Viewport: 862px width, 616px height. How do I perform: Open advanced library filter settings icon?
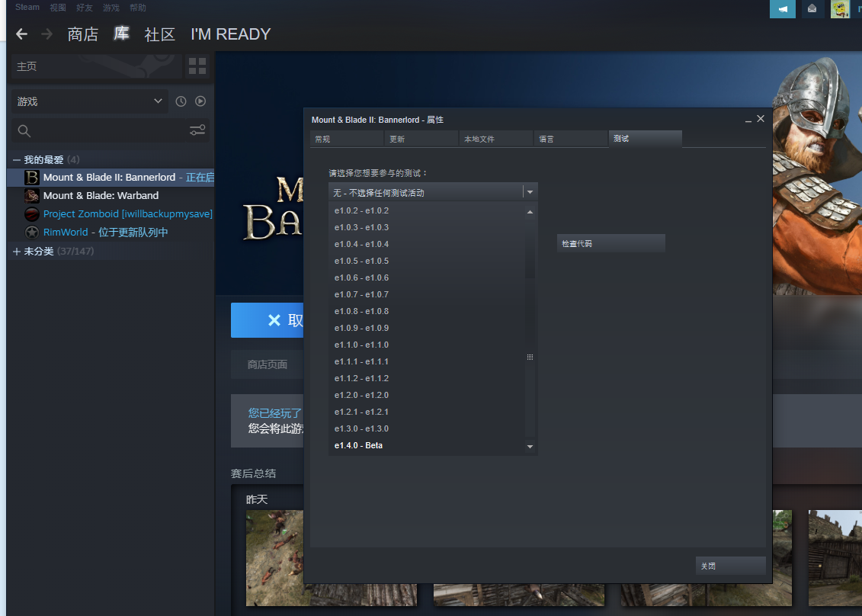tap(197, 130)
